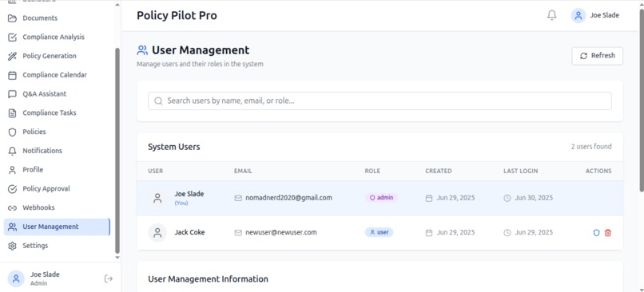Screen dimensions: 644x292
Task: Click the Notifications bell icon in sidebar
Action: pos(12,151)
